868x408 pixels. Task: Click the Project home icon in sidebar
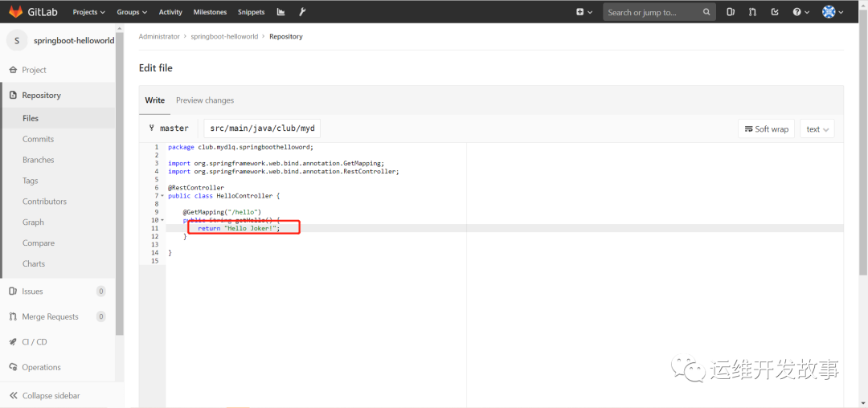(14, 70)
